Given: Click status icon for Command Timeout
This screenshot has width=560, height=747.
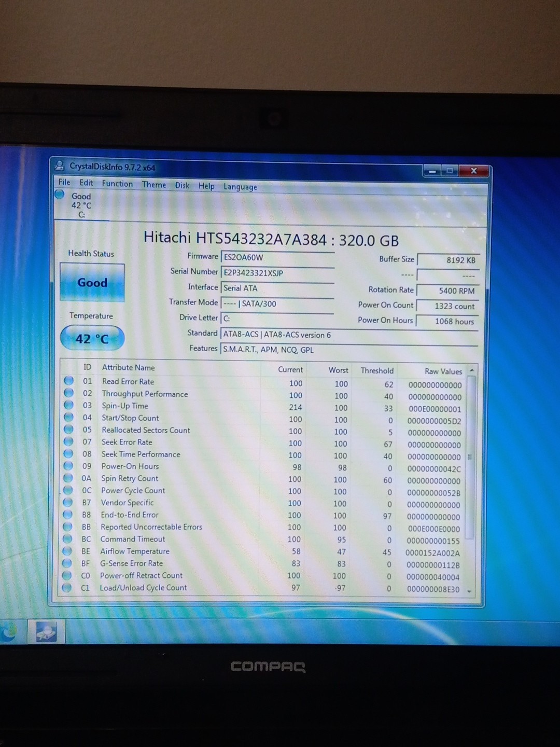Looking at the screenshot, I should click(67, 538).
